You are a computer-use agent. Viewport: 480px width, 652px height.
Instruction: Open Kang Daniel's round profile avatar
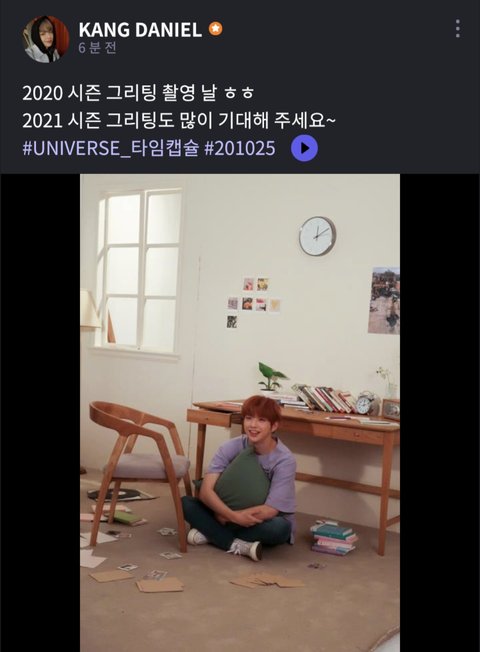[x=46, y=39]
